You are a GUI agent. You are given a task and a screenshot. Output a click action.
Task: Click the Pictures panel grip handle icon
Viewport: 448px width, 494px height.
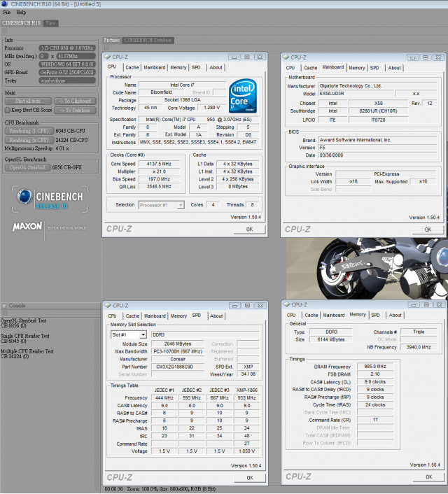click(x=106, y=48)
